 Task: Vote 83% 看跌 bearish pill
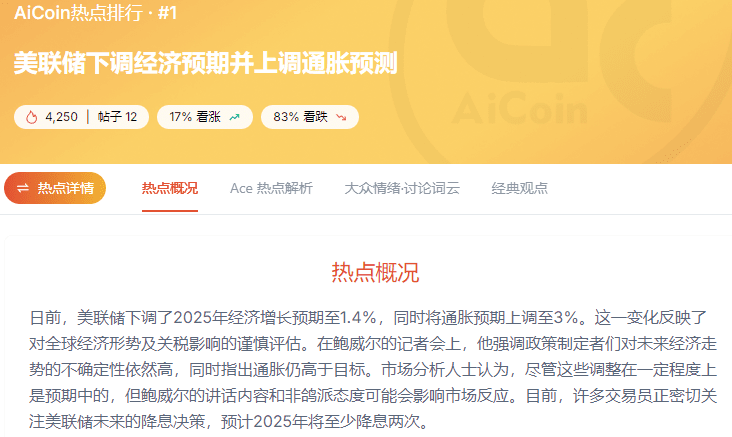310,117
